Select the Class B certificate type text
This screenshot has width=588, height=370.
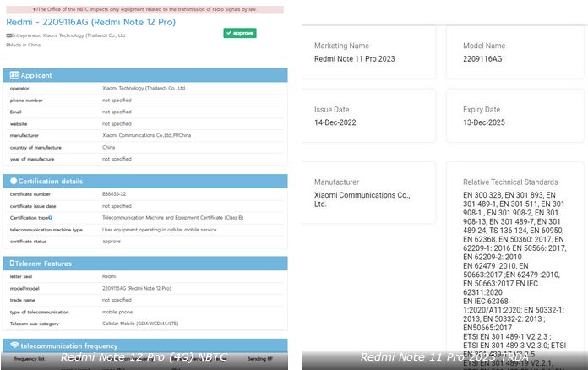click(x=173, y=218)
